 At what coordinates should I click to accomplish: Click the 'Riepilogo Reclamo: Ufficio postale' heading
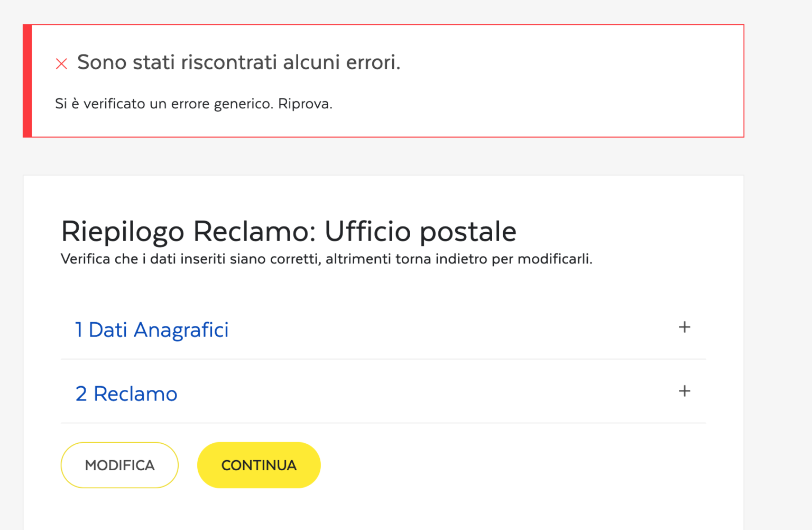[289, 232]
